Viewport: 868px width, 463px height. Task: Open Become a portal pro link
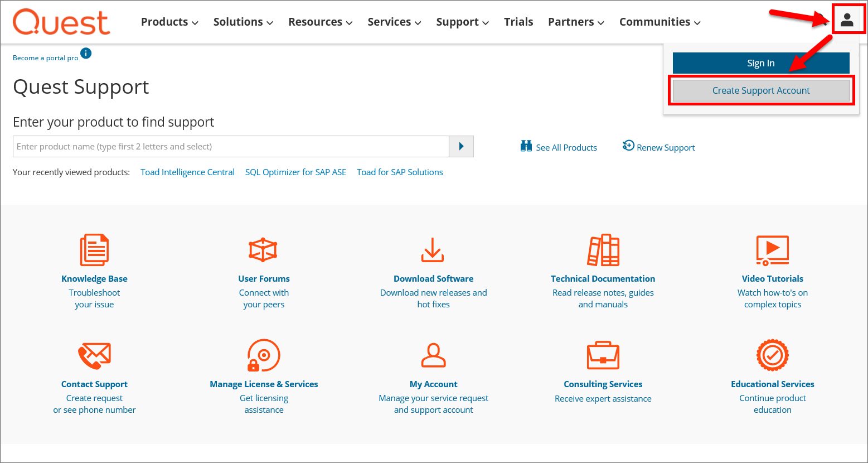[46, 58]
